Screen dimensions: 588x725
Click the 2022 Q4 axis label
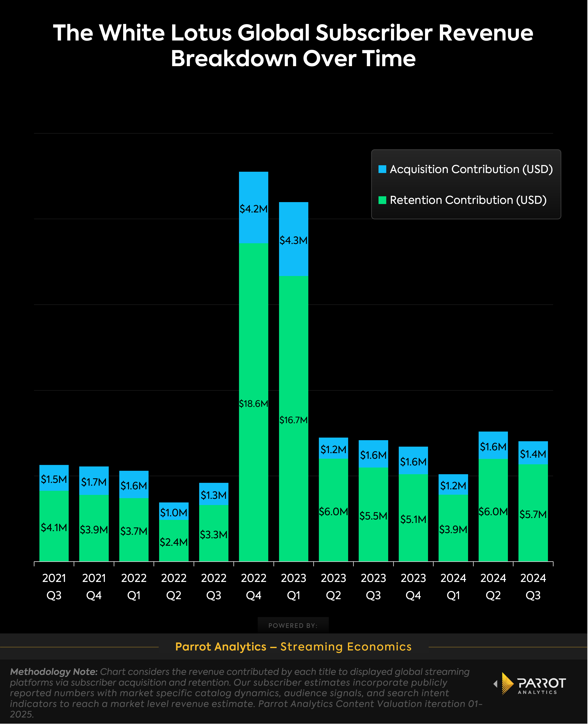pyautogui.click(x=253, y=587)
